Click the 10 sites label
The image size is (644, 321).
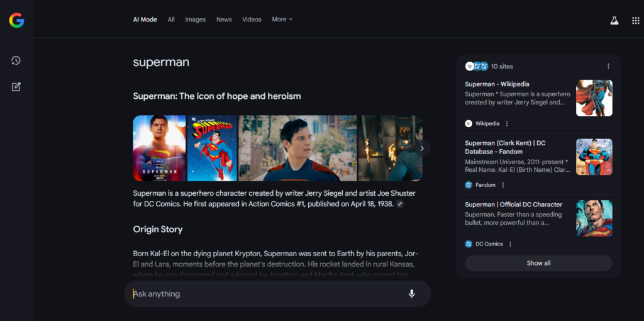(502, 66)
